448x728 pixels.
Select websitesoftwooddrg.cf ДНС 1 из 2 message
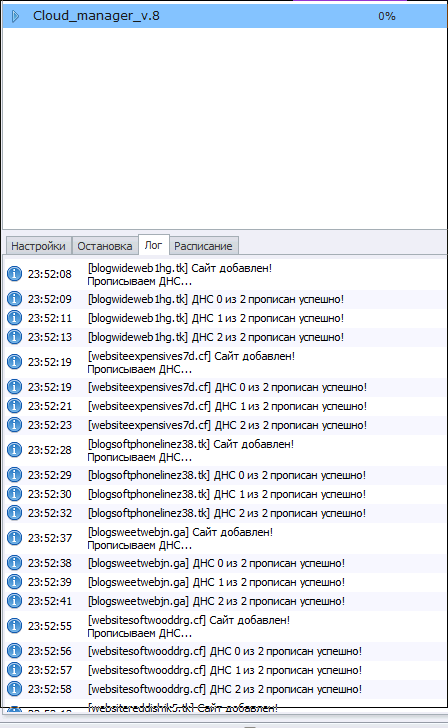[225, 670]
